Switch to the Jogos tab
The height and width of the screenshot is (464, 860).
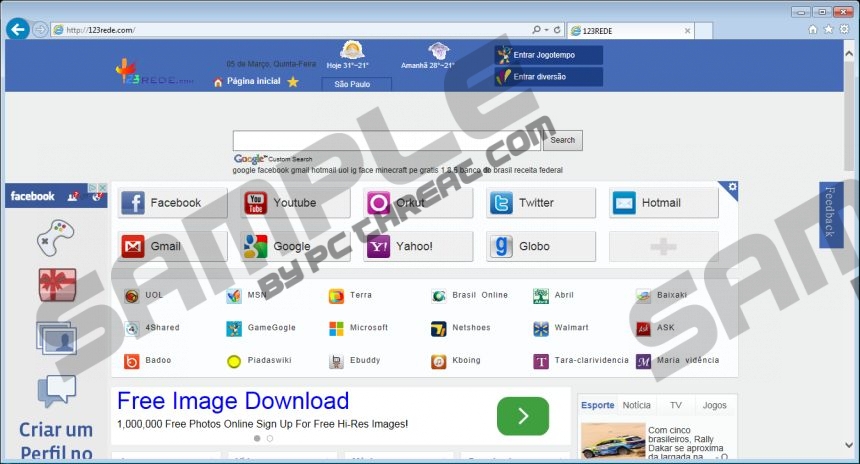(714, 405)
